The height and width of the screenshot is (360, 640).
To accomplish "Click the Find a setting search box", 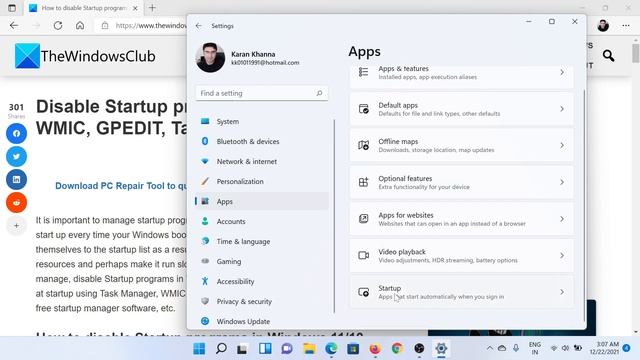I will click(261, 93).
